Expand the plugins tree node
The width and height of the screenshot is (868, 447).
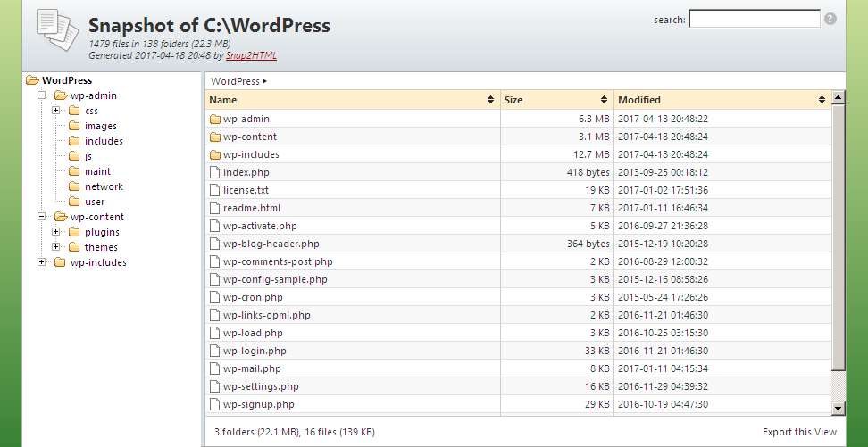click(56, 232)
